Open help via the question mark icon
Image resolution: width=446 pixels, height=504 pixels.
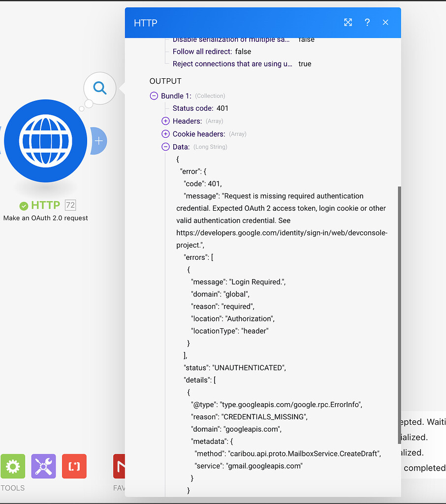point(367,22)
